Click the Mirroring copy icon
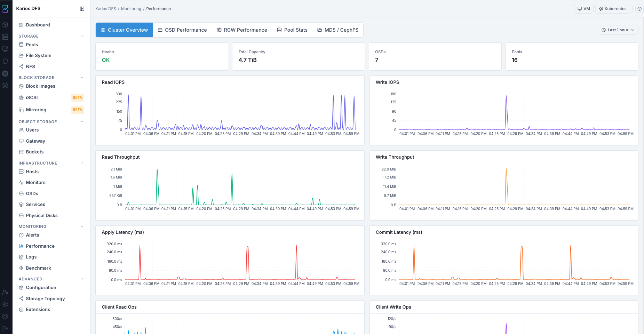This screenshot has height=334, width=644. (x=21, y=110)
